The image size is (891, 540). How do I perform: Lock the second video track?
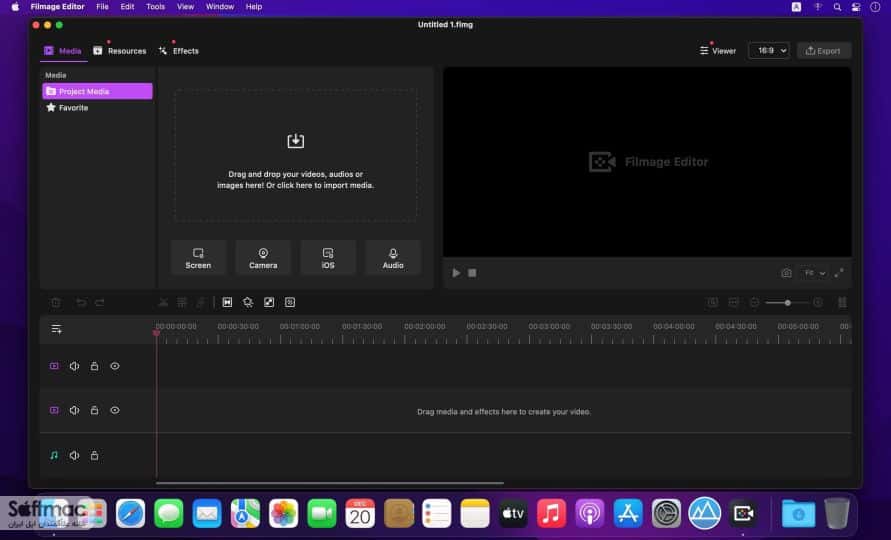coord(94,410)
